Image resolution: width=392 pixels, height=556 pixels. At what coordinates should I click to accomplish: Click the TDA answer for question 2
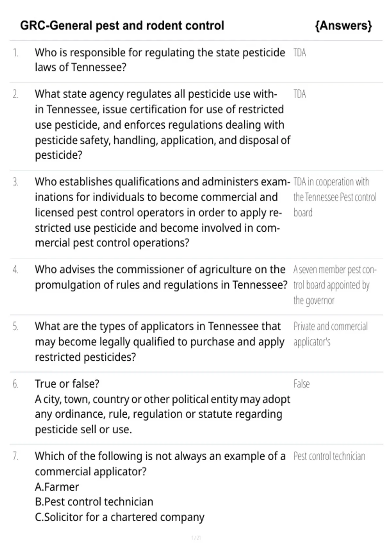[300, 94]
